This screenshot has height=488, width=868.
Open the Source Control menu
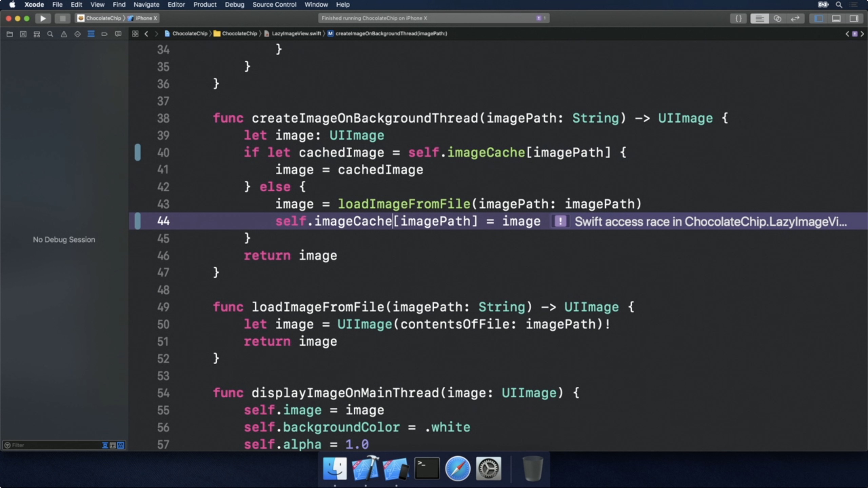[x=274, y=5]
